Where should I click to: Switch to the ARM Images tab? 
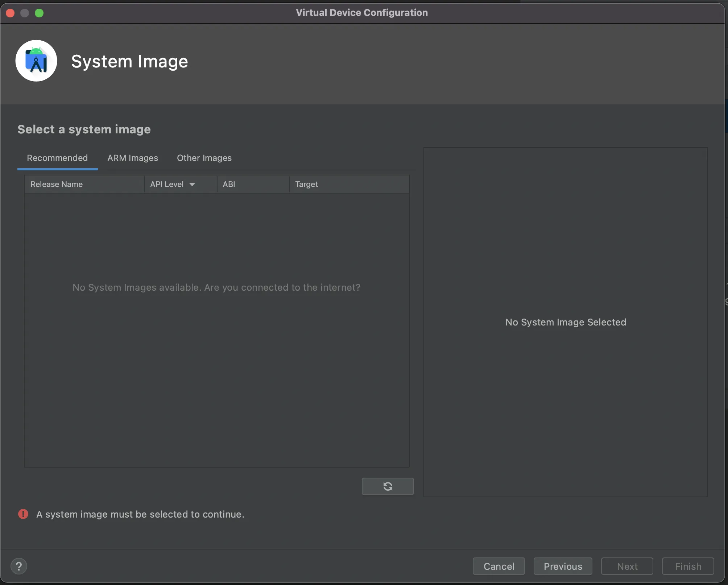(132, 158)
